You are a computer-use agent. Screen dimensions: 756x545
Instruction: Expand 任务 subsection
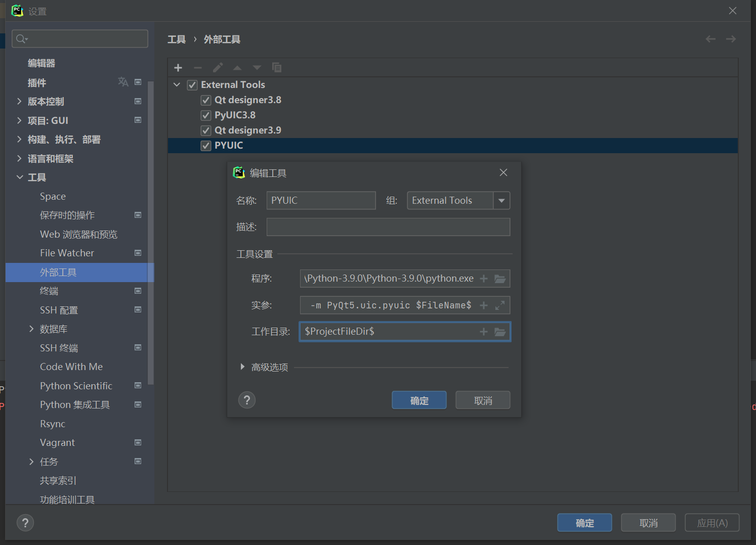click(x=31, y=461)
